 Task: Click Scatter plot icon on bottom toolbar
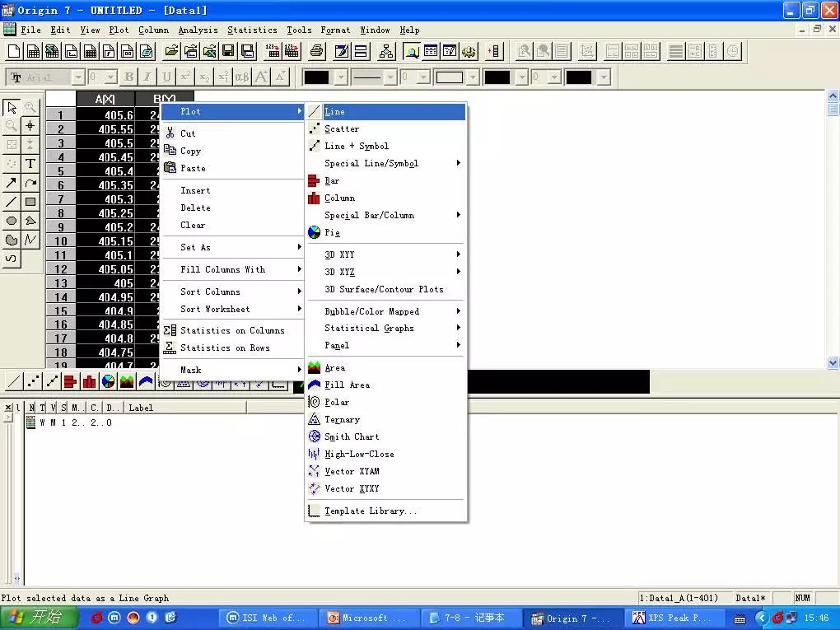tap(33, 381)
